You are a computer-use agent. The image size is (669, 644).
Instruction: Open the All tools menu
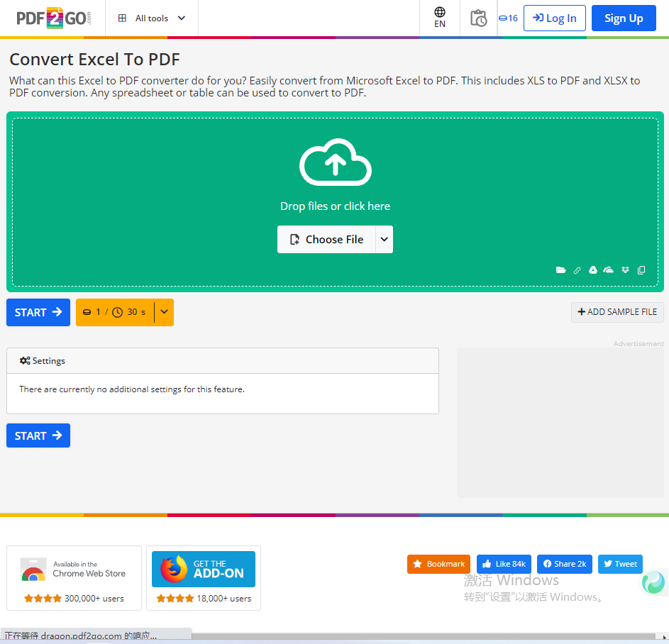152,18
